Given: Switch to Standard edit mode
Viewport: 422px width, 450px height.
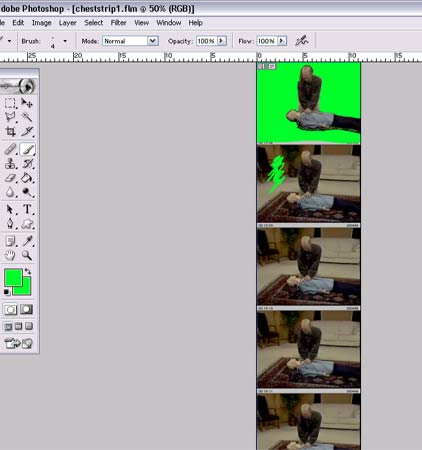Looking at the screenshot, I should (x=10, y=310).
